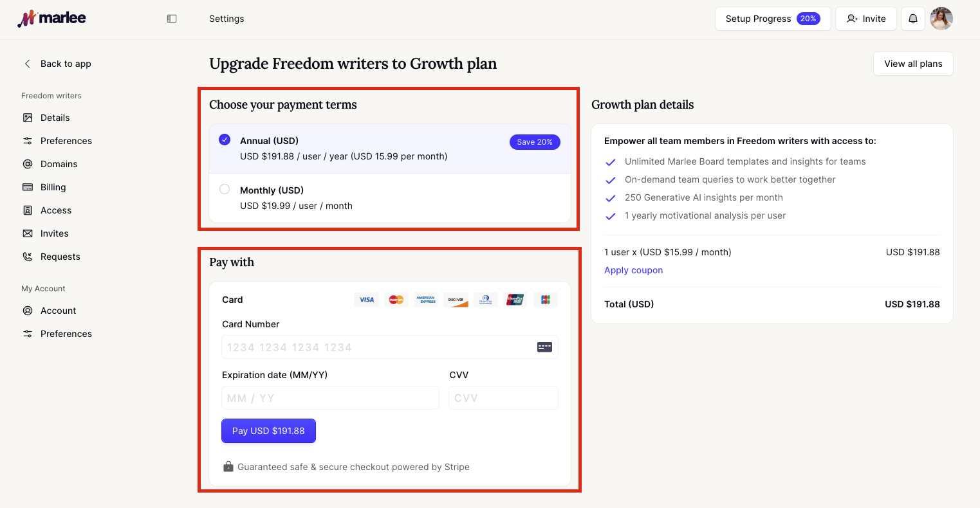
Task: Click the Invite button
Action: tap(866, 19)
